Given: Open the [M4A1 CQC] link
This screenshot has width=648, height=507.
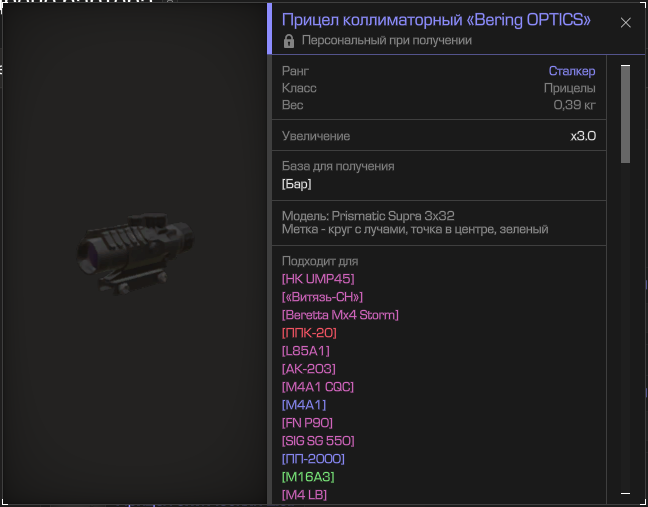Looking at the screenshot, I should 318,387.
